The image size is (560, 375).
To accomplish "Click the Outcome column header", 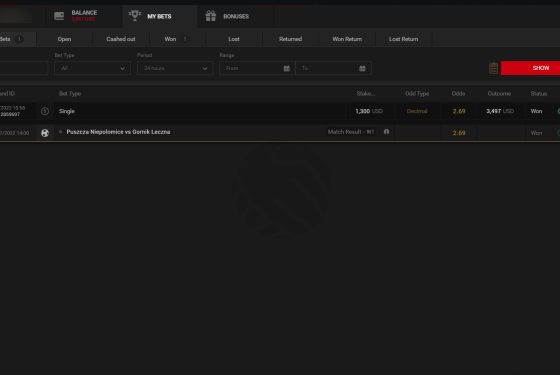I will (x=499, y=94).
